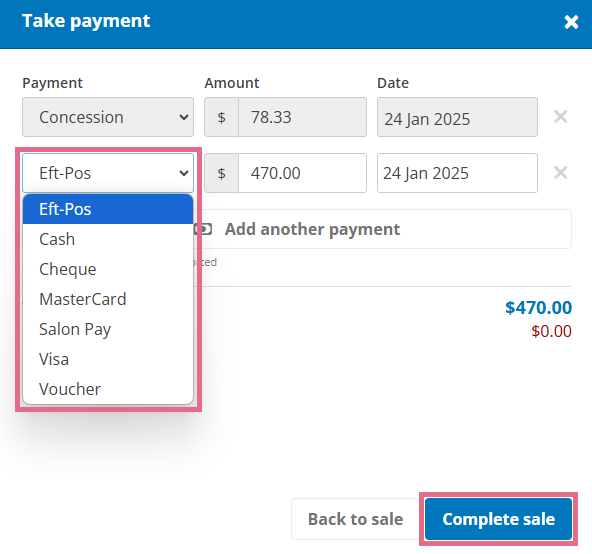This screenshot has height=554, width=592.
Task: Choose Salon Pay from the list
Action: pyautogui.click(x=108, y=329)
